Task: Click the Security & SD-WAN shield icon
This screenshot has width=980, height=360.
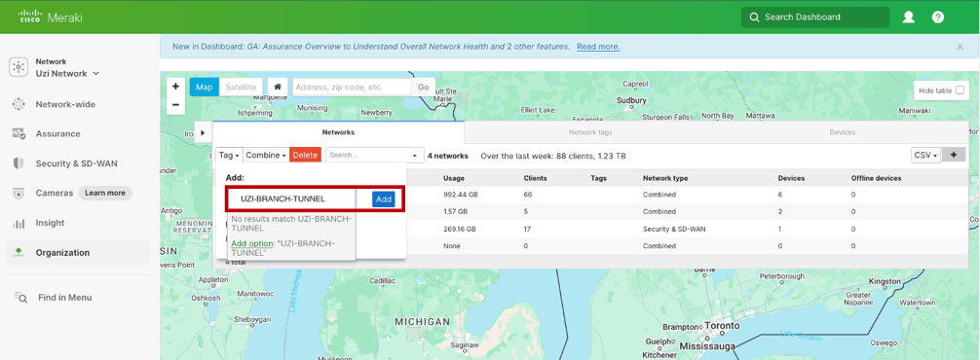Action: [19, 163]
